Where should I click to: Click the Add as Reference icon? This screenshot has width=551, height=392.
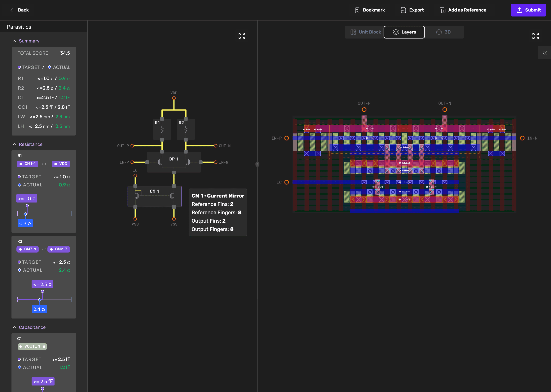click(x=442, y=10)
